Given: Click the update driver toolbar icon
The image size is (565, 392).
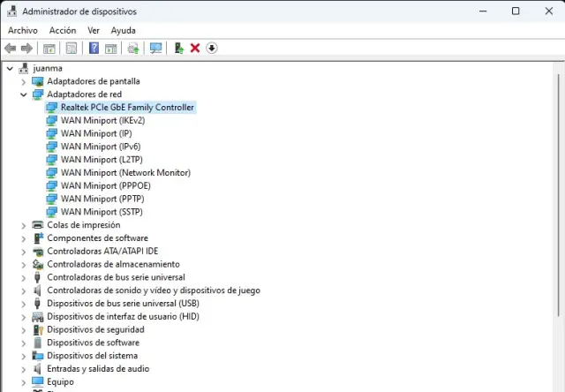Looking at the screenshot, I should coord(178,48).
